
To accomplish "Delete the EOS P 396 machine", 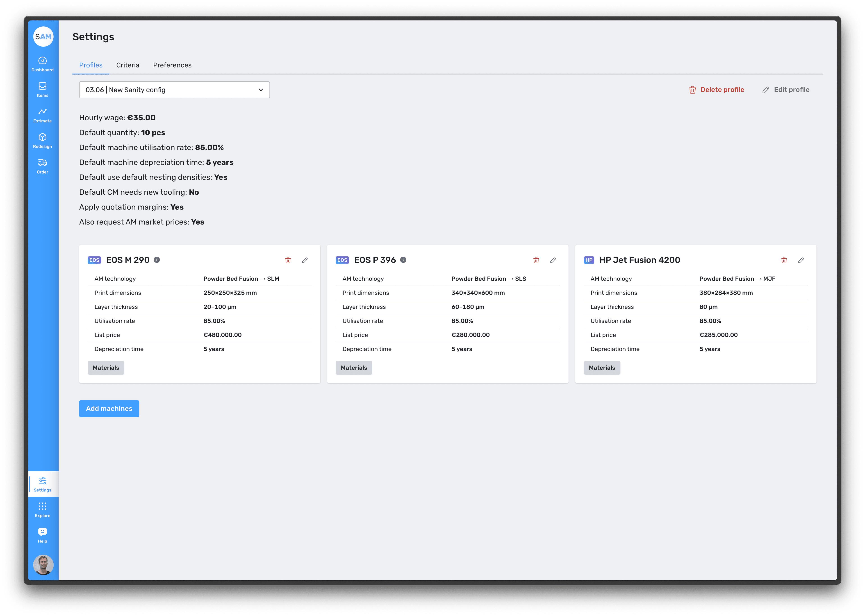I will 536,260.
